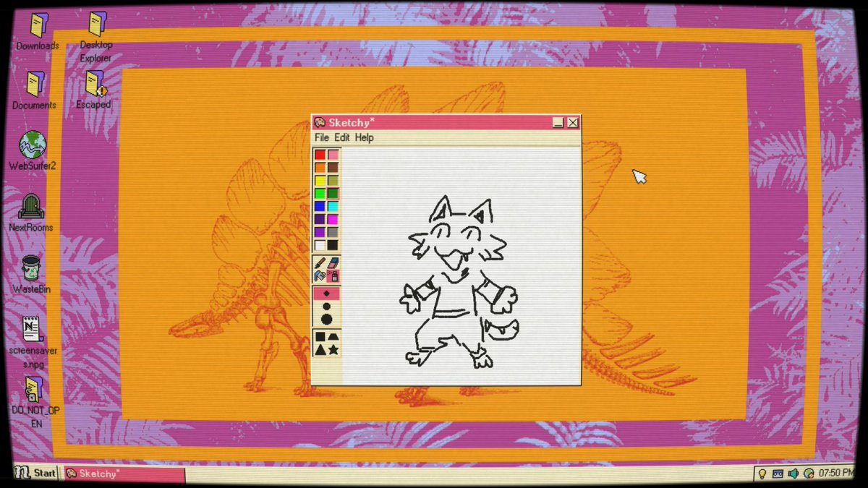
Task: Click the globe network tray icon
Action: [x=809, y=474]
